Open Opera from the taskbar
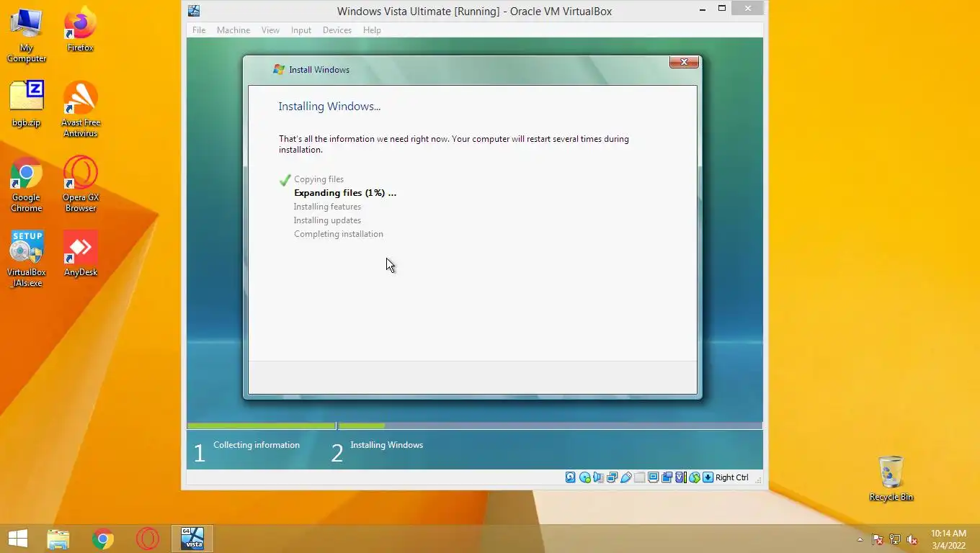The height and width of the screenshot is (553, 980). tap(148, 539)
